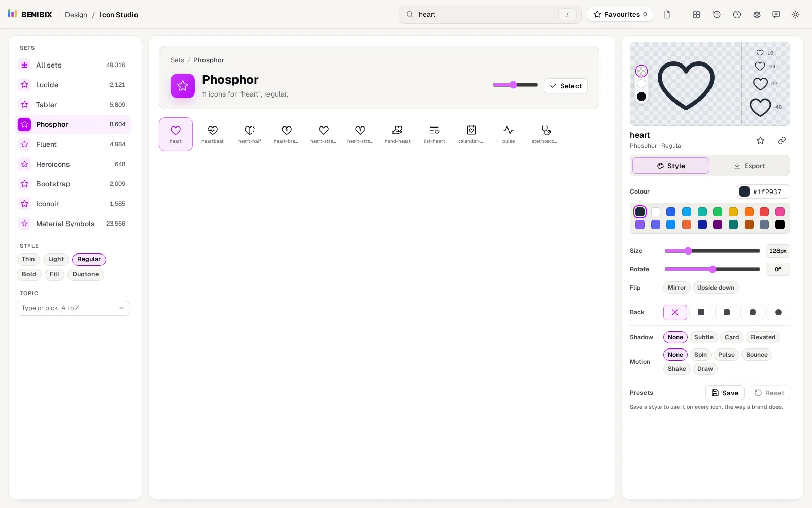Open the Material Symbols set

[x=74, y=224]
